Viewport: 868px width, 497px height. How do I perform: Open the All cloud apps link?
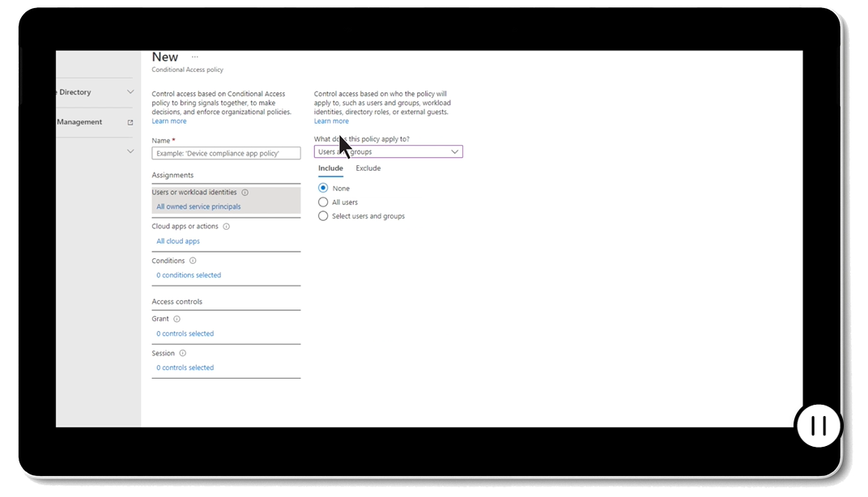(178, 241)
